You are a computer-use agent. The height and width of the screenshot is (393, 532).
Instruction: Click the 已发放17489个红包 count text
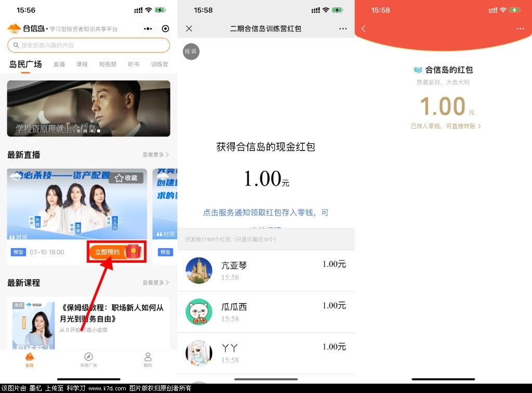pos(231,239)
